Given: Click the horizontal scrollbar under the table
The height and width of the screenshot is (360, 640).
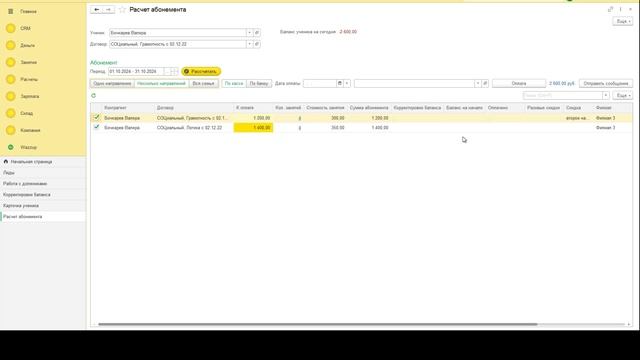Looking at the screenshot, I should click(318, 324).
